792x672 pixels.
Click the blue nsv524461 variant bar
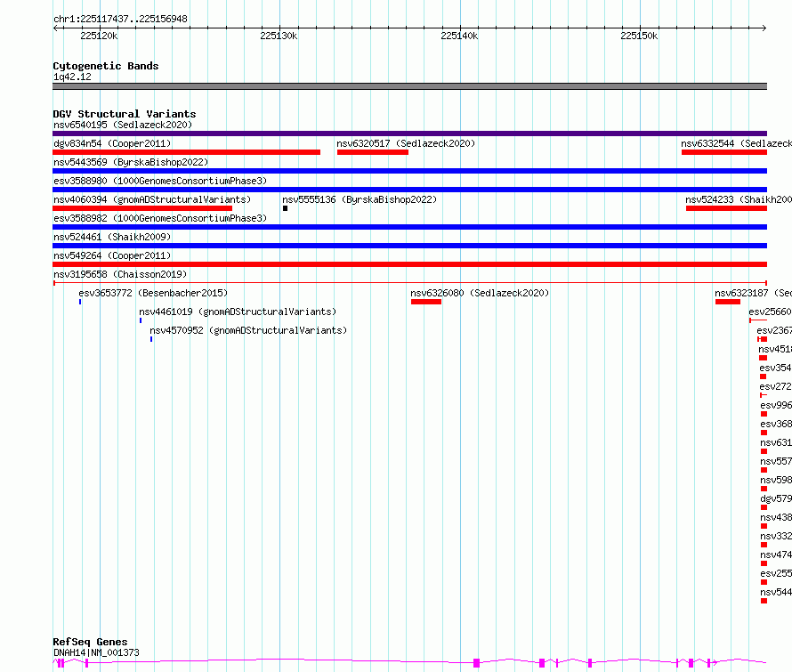coord(409,246)
